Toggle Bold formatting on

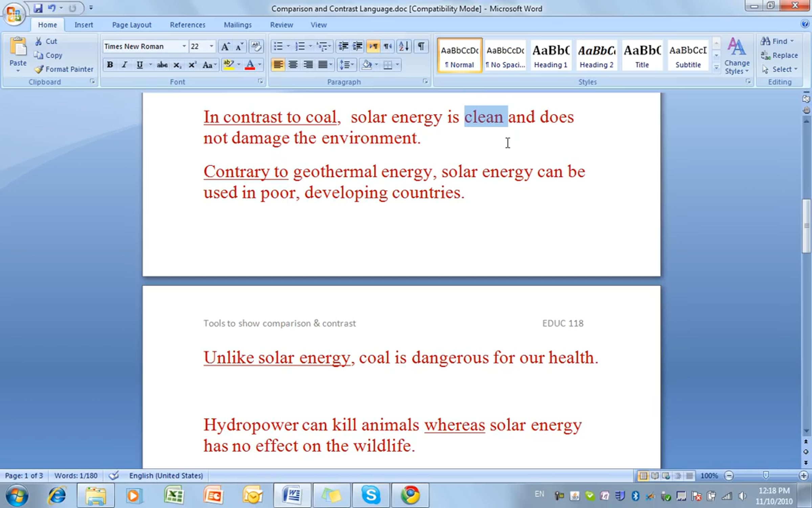coord(110,65)
